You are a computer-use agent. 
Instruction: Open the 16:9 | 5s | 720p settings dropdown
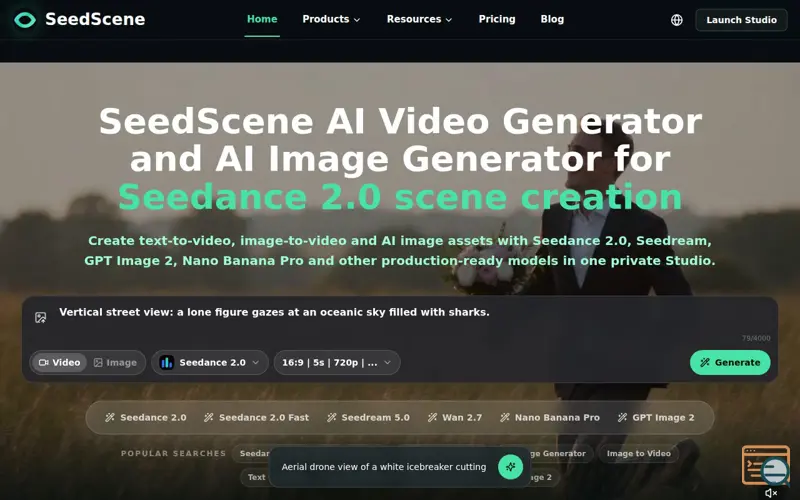click(x=337, y=362)
